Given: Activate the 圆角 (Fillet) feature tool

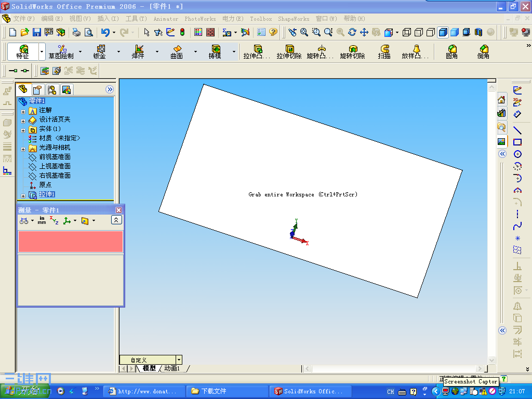Looking at the screenshot, I should pos(451,52).
